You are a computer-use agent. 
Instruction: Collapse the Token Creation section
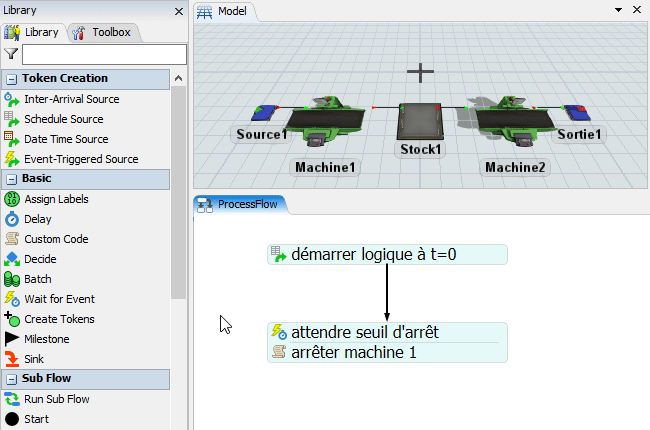(x=11, y=79)
